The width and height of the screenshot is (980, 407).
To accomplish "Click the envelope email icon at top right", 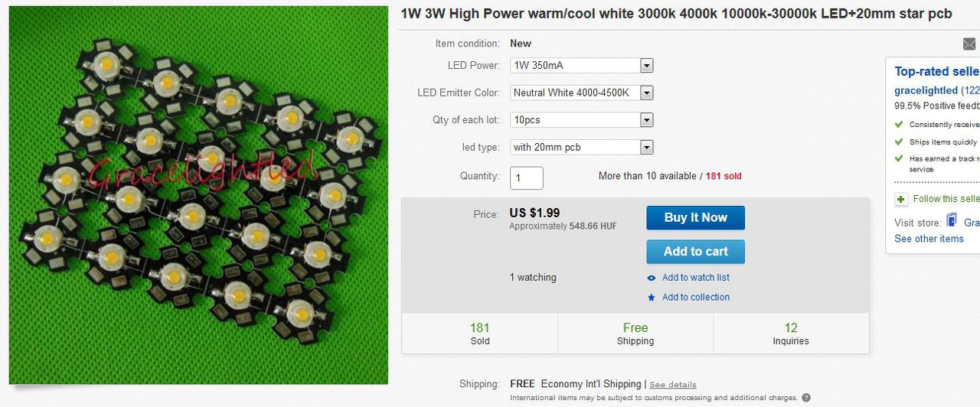I will point(969,44).
